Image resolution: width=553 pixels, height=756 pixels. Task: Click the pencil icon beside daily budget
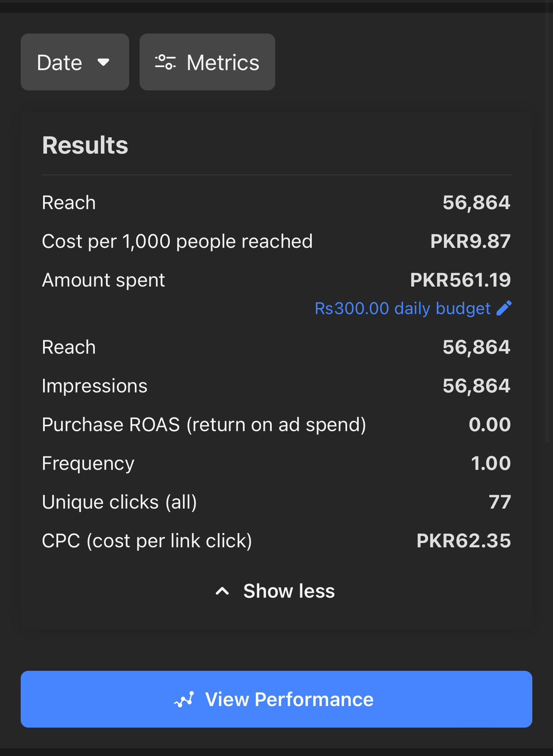click(504, 308)
